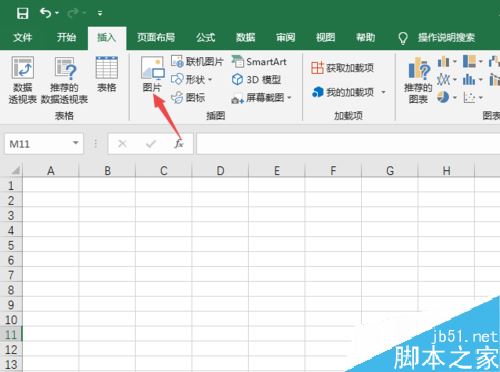The height and width of the screenshot is (372, 500).
Task: Click the 推荐的数据透视表 button
Action: [x=64, y=80]
